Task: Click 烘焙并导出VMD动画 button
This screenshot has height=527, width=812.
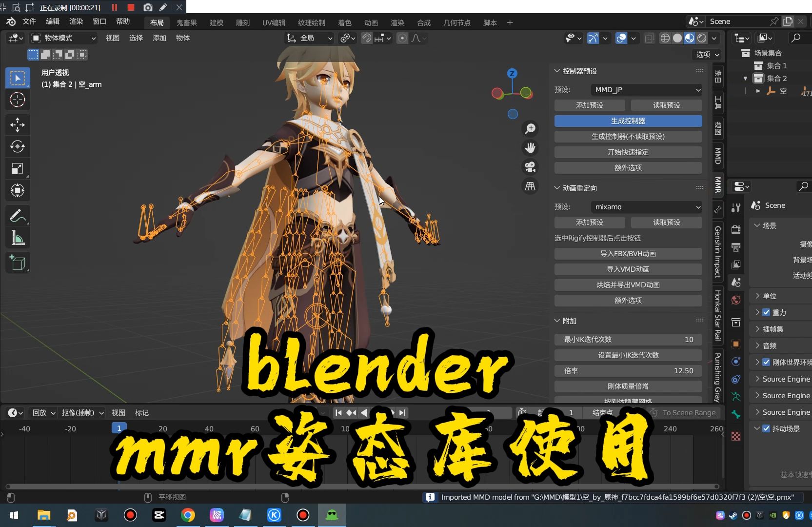Action: coord(628,285)
